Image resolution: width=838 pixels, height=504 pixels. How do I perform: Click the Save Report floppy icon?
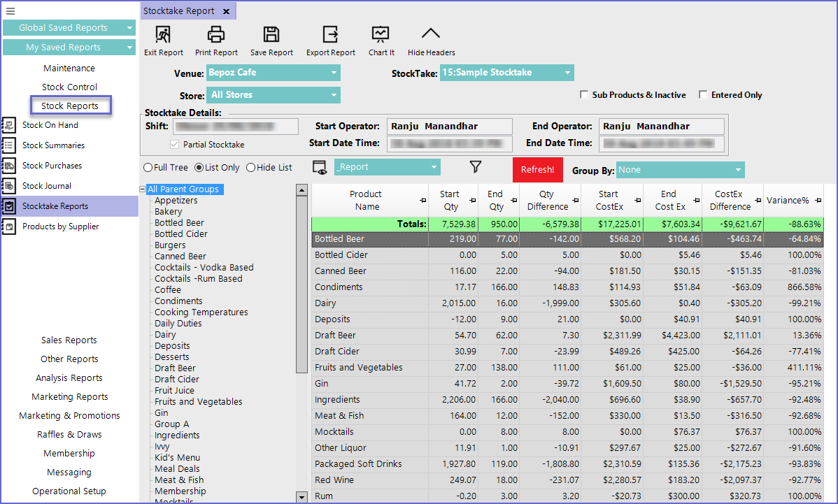[x=271, y=35]
